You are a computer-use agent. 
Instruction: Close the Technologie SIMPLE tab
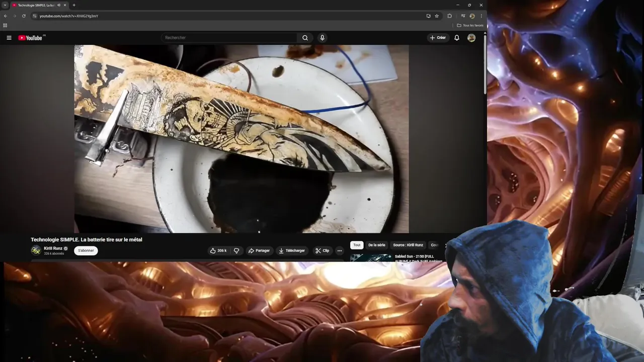(65, 5)
